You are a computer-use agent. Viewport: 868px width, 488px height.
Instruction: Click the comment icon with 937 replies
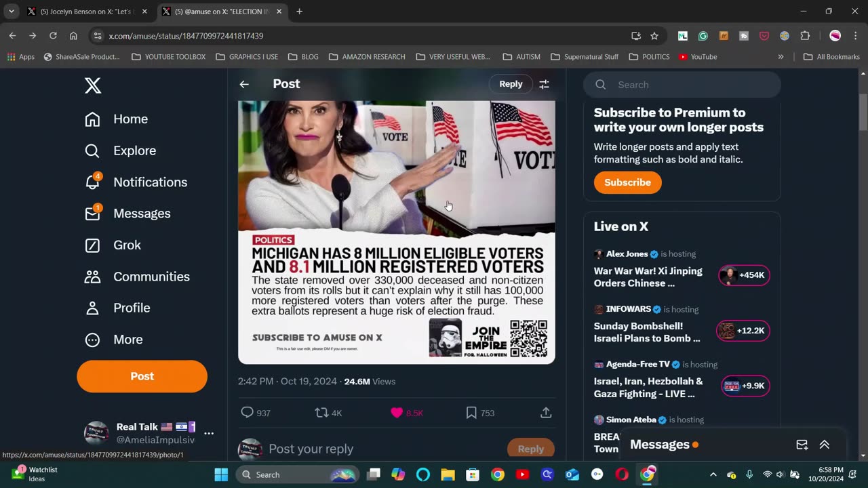tap(248, 413)
